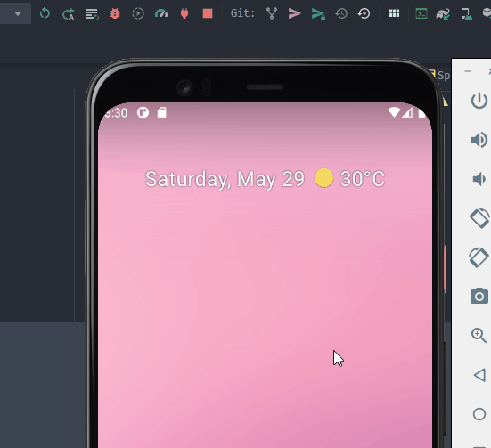Click the Debug bug icon
The height and width of the screenshot is (448, 491).
[115, 13]
